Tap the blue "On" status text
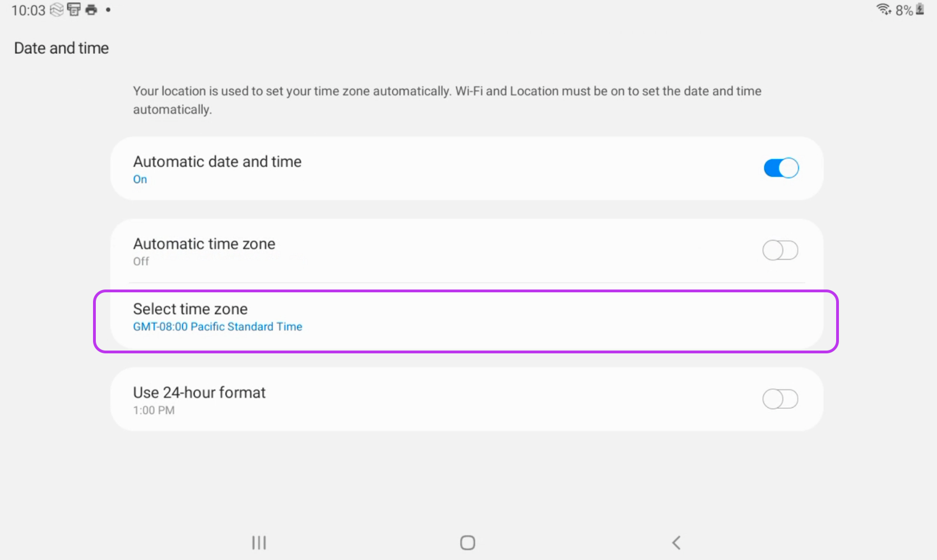 pyautogui.click(x=140, y=180)
